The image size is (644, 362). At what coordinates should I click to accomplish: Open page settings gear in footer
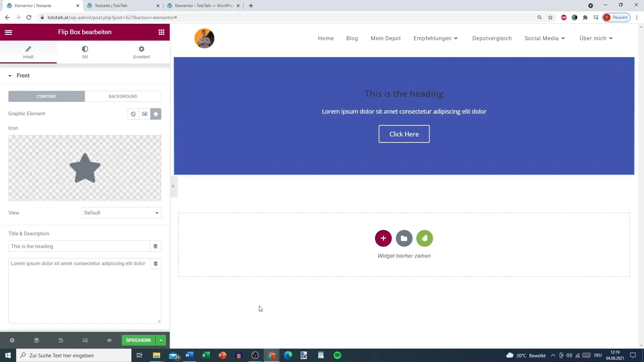[x=12, y=340]
